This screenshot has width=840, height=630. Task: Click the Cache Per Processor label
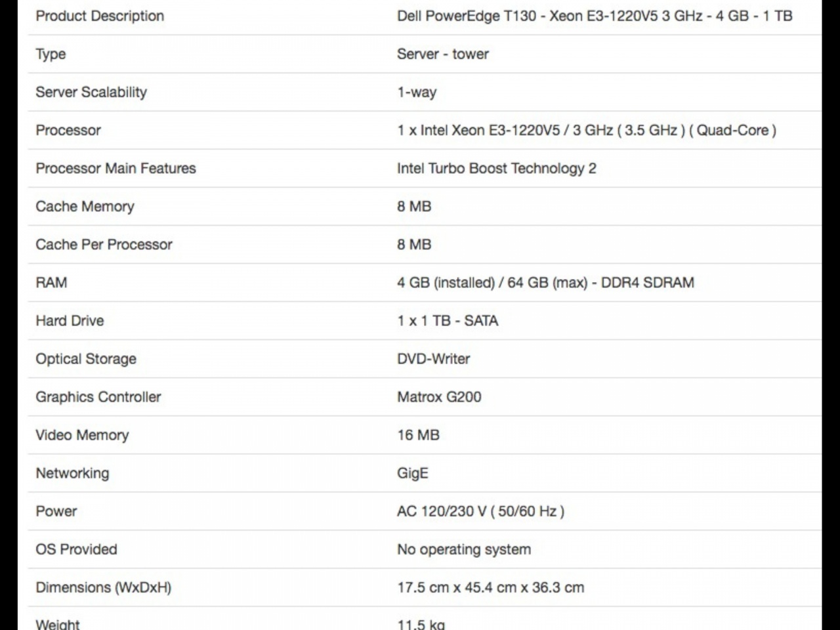[x=104, y=244]
